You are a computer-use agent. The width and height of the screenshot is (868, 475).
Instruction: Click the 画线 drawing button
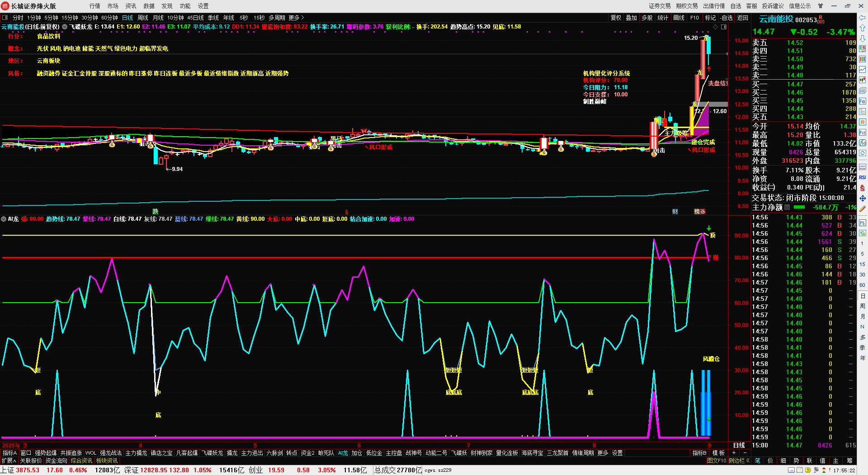(x=679, y=18)
